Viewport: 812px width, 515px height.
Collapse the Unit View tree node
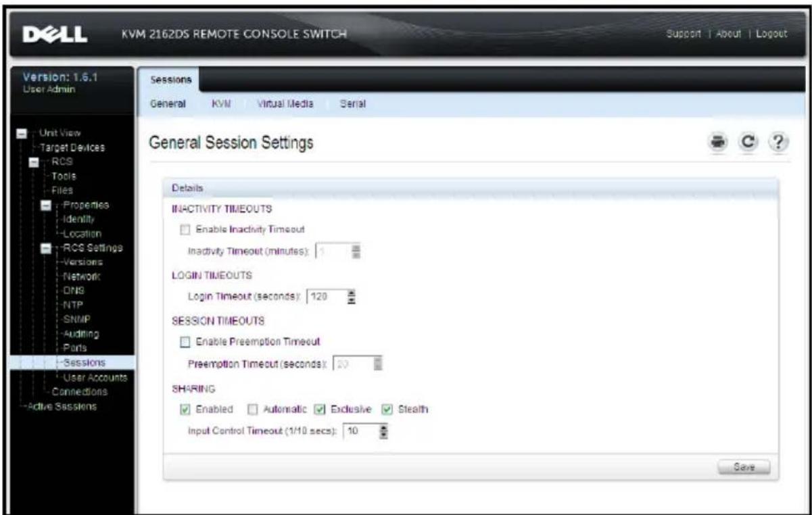[21, 133]
